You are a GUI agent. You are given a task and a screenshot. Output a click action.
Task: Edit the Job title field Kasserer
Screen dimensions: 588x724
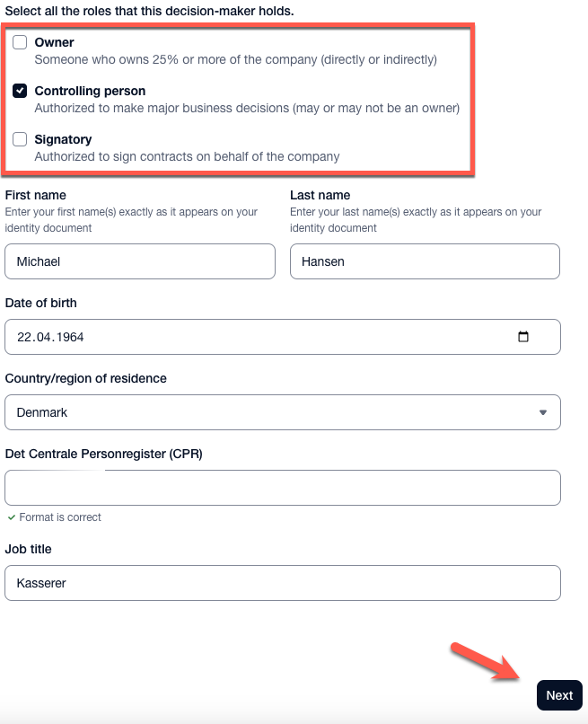283,583
